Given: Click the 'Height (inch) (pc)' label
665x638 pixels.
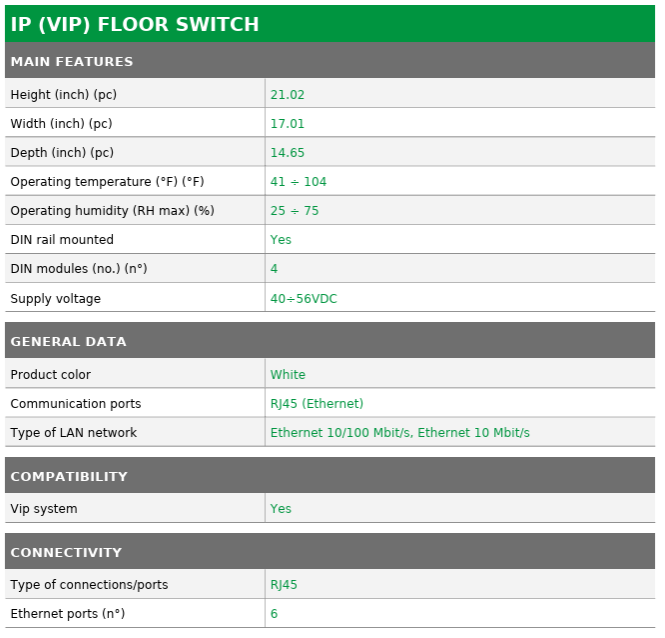Looking at the screenshot, I should (64, 95).
